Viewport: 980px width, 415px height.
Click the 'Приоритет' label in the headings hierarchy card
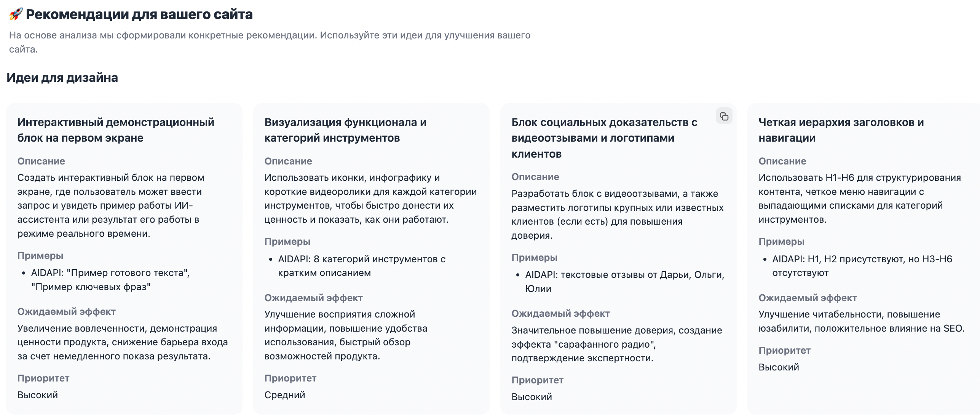tap(784, 350)
